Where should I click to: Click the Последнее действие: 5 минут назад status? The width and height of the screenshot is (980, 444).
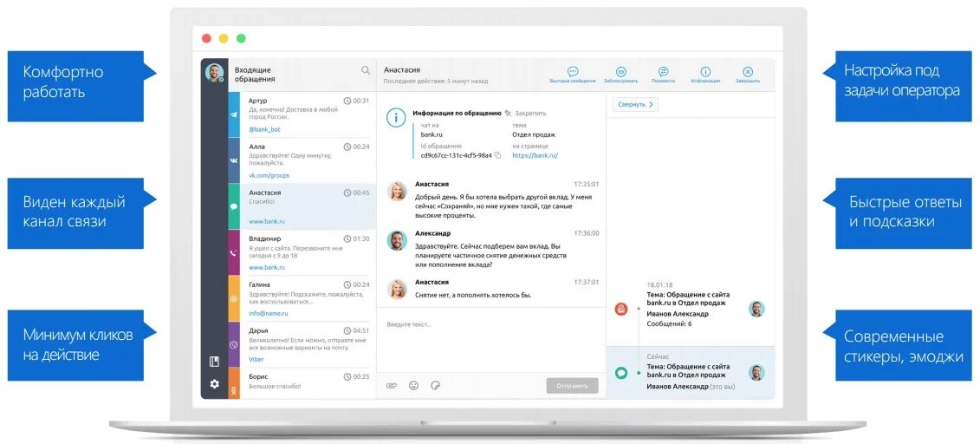436,82
